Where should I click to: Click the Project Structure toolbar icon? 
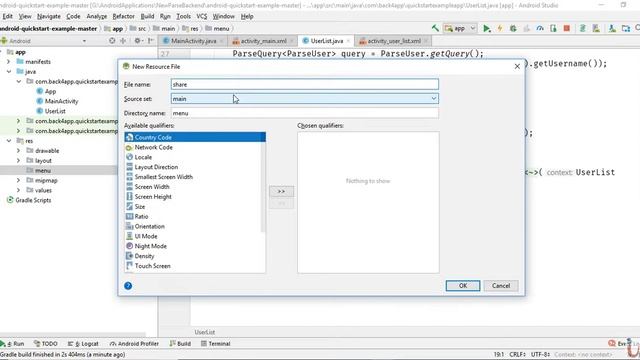point(626,29)
